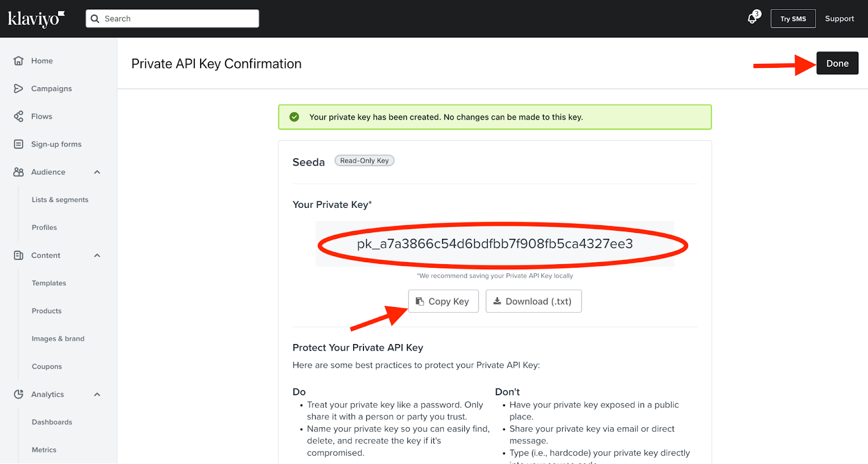Download the key as .txt
Image resolution: width=868 pixels, height=464 pixels.
click(x=533, y=301)
